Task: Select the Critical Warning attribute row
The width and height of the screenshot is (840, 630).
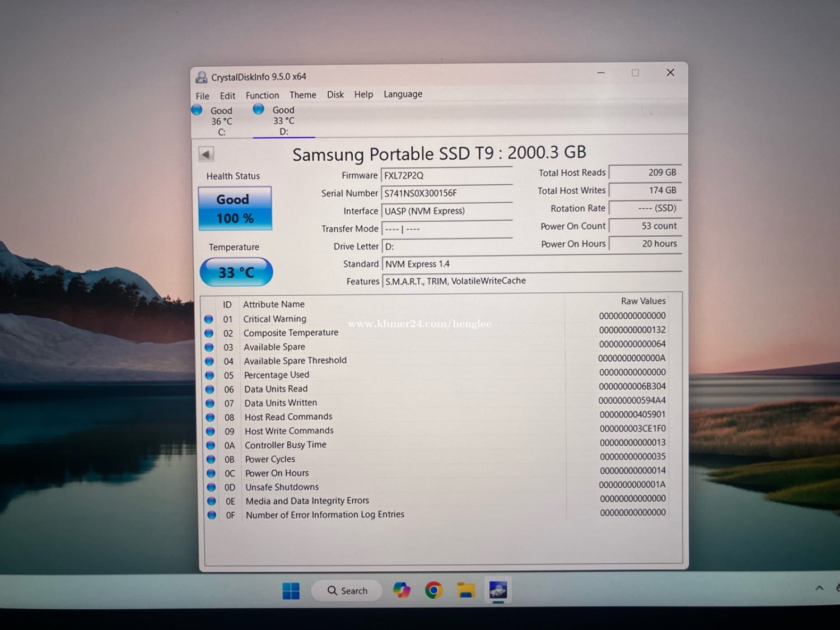Action: 274,319
